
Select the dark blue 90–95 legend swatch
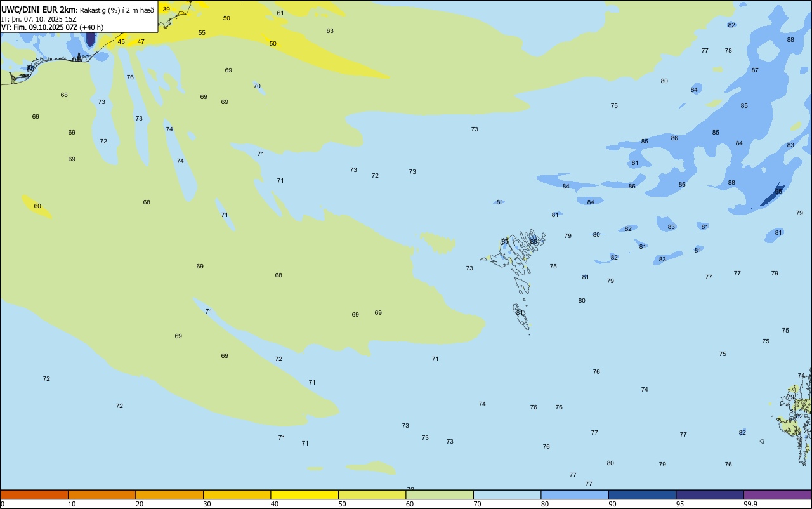point(642,494)
